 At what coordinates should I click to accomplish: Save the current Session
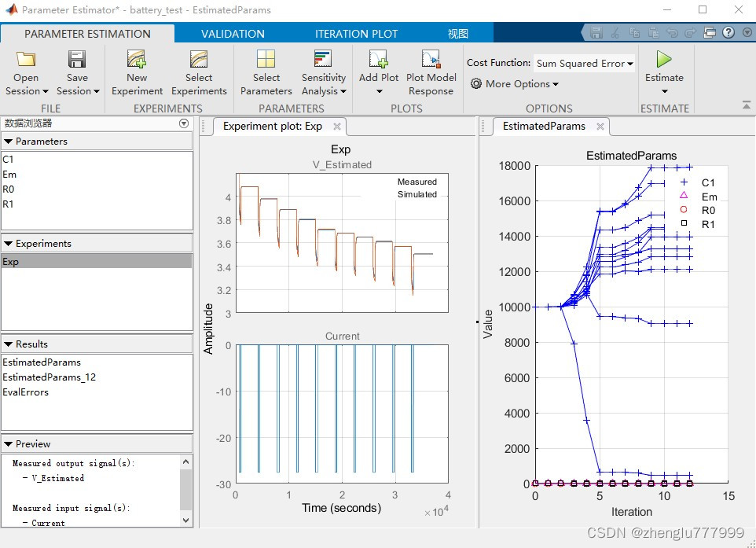pos(76,71)
